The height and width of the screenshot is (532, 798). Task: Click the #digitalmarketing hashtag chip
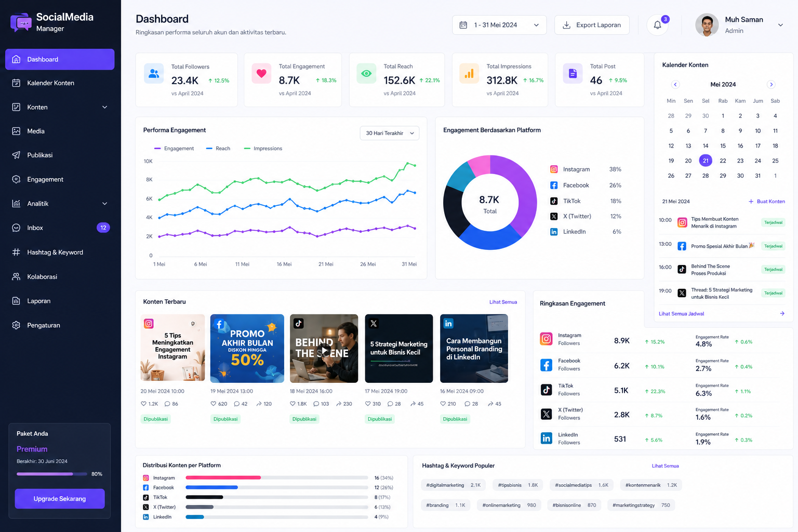tap(454, 485)
